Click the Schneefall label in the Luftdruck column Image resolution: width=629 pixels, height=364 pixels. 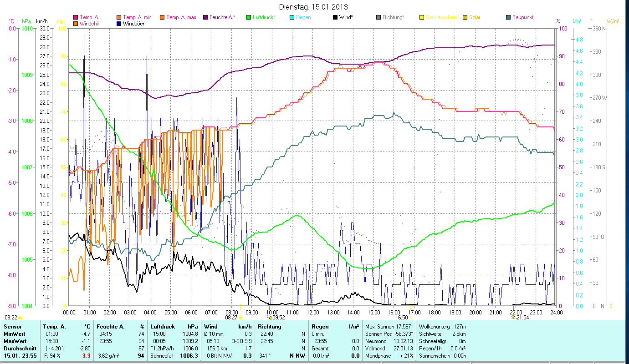click(x=162, y=356)
